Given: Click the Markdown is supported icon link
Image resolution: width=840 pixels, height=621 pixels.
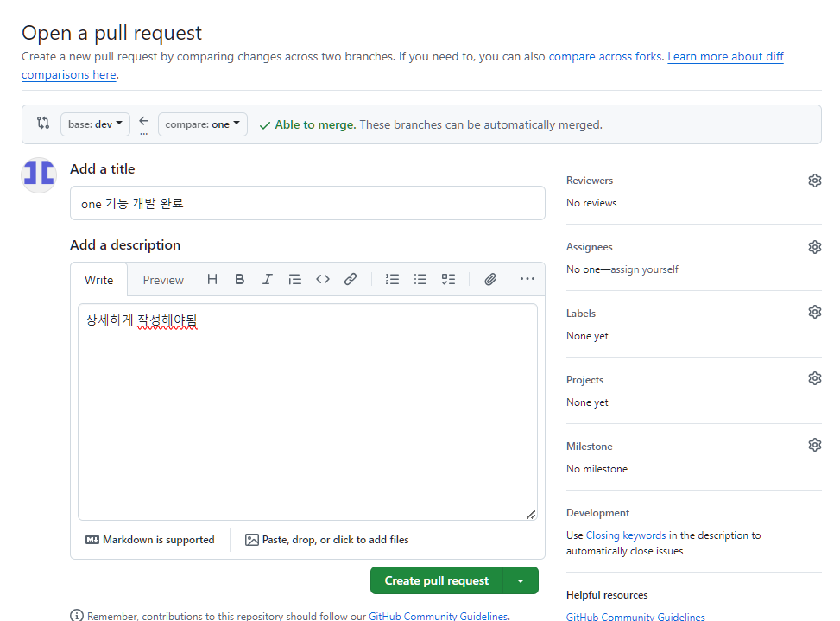Looking at the screenshot, I should (x=149, y=540).
